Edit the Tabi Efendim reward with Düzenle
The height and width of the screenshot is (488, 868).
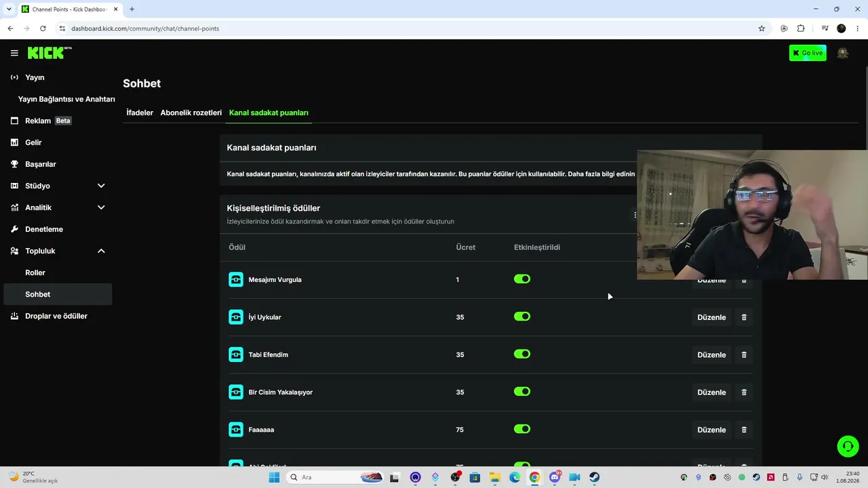tap(711, 354)
